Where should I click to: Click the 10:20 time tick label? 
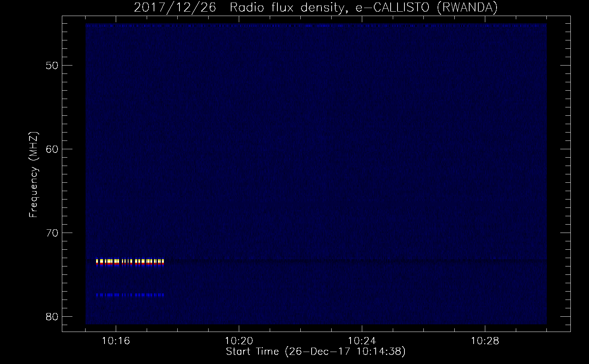coord(239,341)
